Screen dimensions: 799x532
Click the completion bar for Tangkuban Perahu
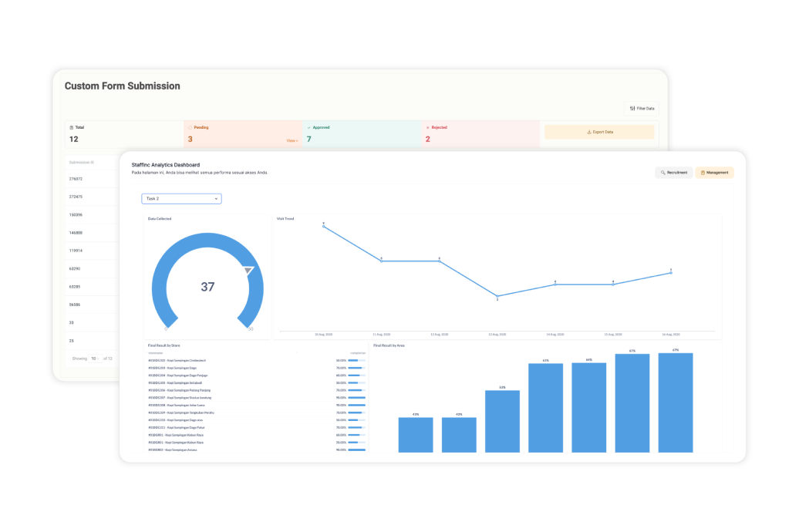pyautogui.click(x=356, y=412)
